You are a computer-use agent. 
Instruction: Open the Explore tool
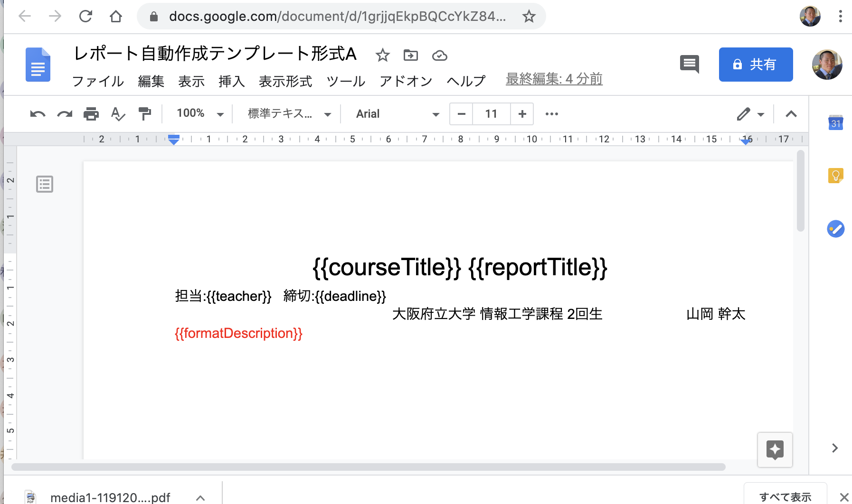775,450
